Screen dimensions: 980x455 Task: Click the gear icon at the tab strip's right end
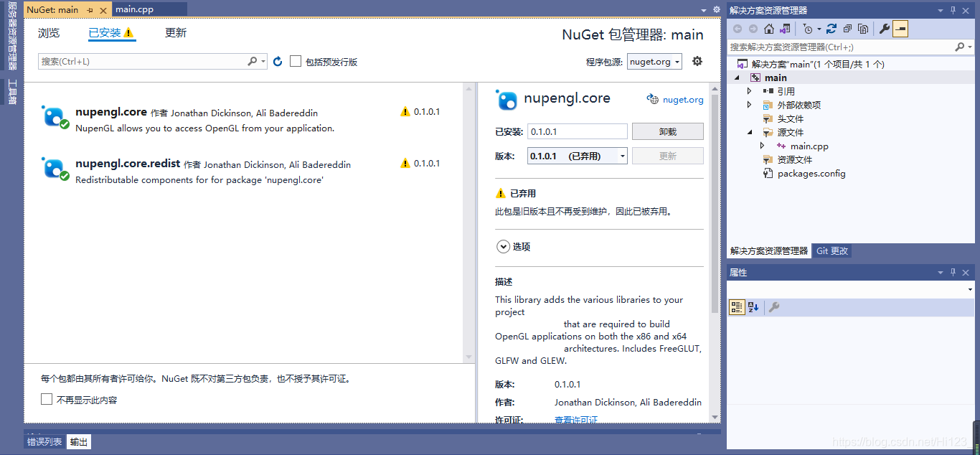[x=716, y=10]
